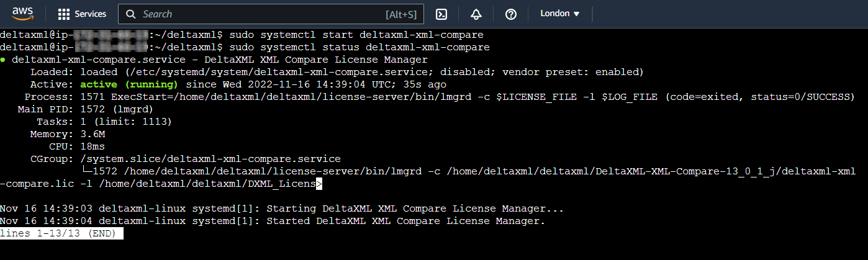Expand the London region selector

(x=559, y=14)
